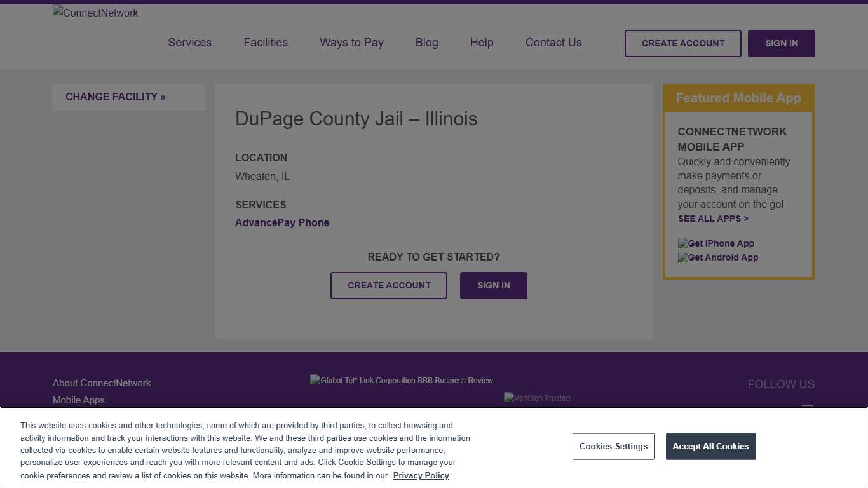Select the Help menu item
This screenshot has width=868, height=488.
[481, 43]
